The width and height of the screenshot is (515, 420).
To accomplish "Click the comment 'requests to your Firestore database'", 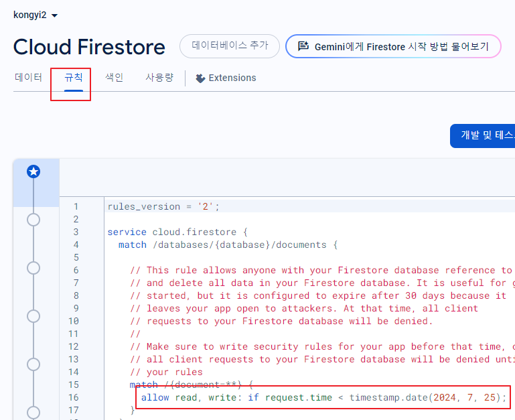I will [x=281, y=321].
